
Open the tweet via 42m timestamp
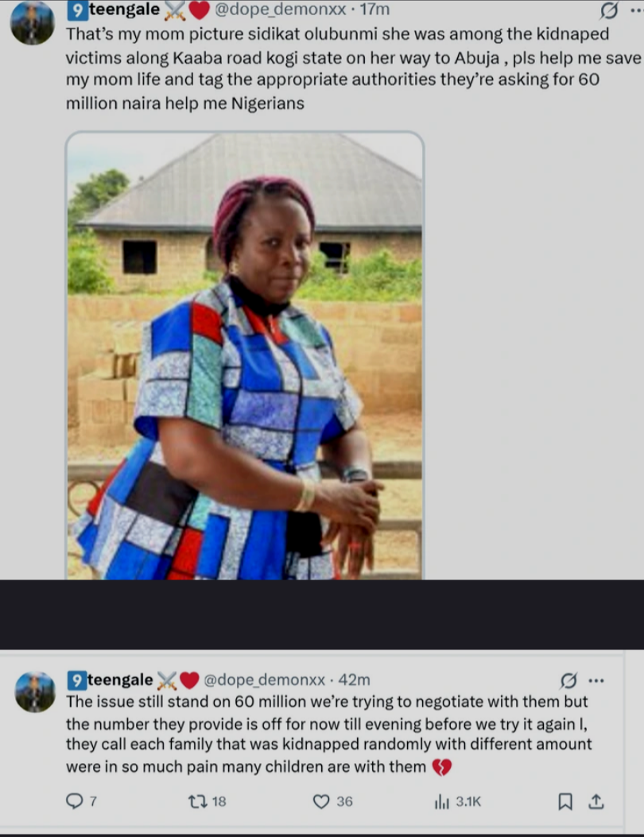pos(355,680)
